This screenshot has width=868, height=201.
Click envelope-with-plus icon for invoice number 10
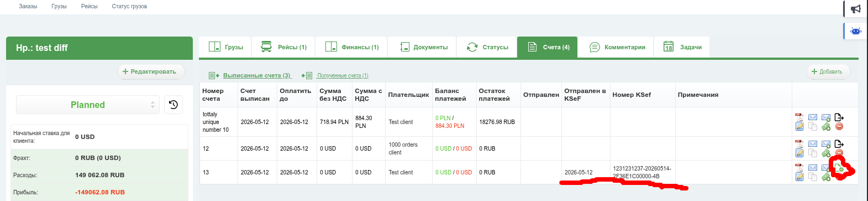tap(825, 117)
